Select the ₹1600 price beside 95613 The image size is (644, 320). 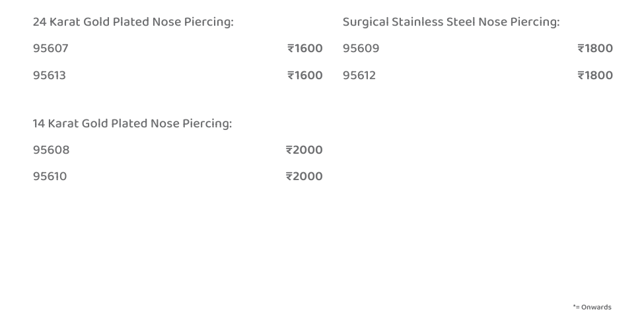(305, 75)
